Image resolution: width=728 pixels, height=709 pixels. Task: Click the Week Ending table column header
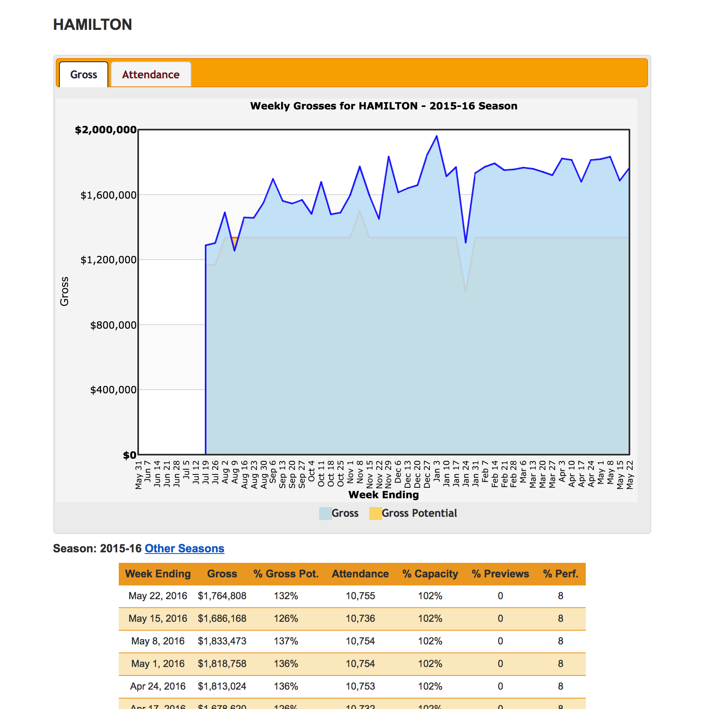click(x=158, y=574)
